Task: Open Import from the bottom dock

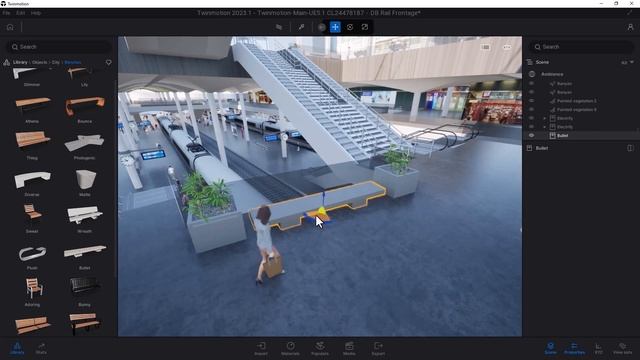Action: coord(261,349)
